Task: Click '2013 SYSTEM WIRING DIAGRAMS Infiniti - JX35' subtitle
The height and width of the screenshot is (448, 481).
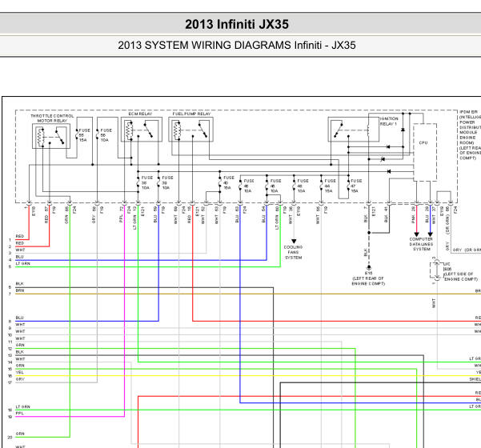Action: pyautogui.click(x=237, y=45)
